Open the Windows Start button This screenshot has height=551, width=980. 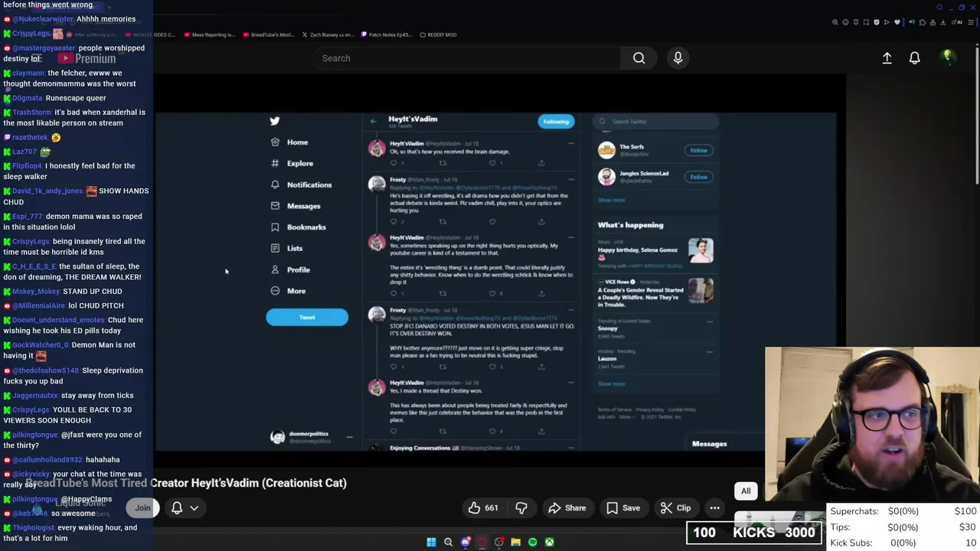click(431, 542)
